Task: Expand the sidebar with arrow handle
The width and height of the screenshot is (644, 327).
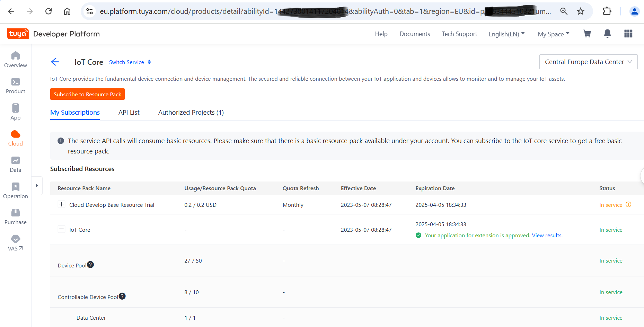Action: pos(37,186)
